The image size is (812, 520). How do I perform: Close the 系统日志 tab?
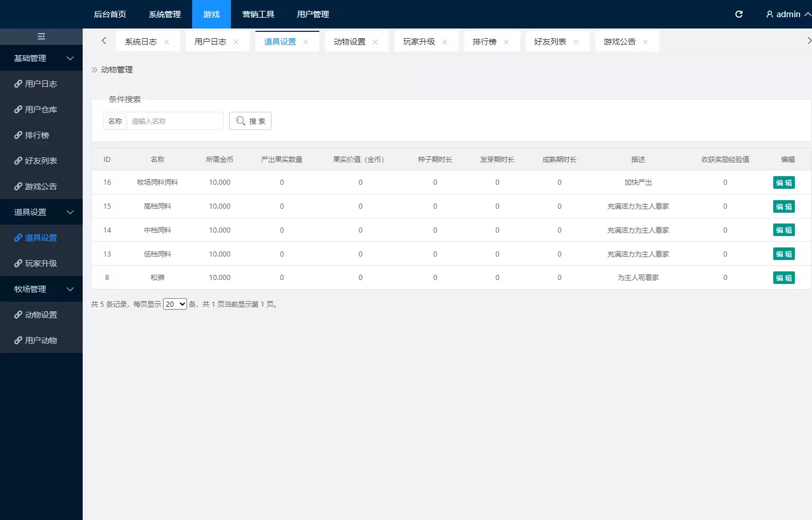(x=167, y=42)
